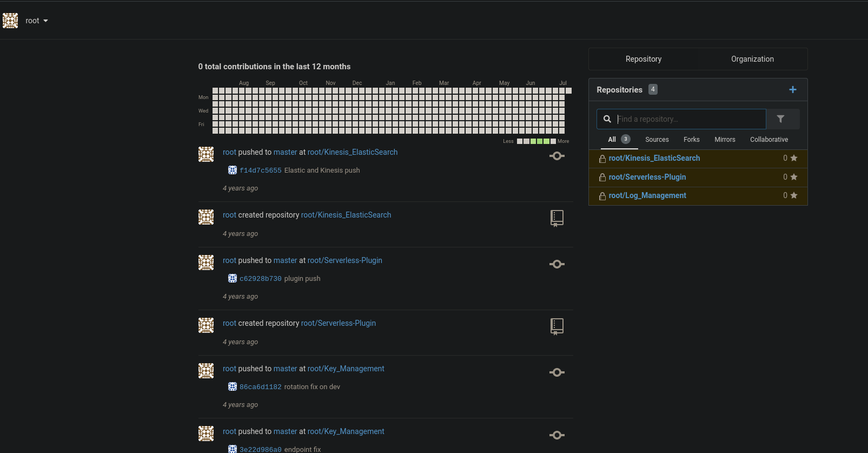Open root/Log_Management in repository list
The height and width of the screenshot is (453, 868).
[x=647, y=195]
